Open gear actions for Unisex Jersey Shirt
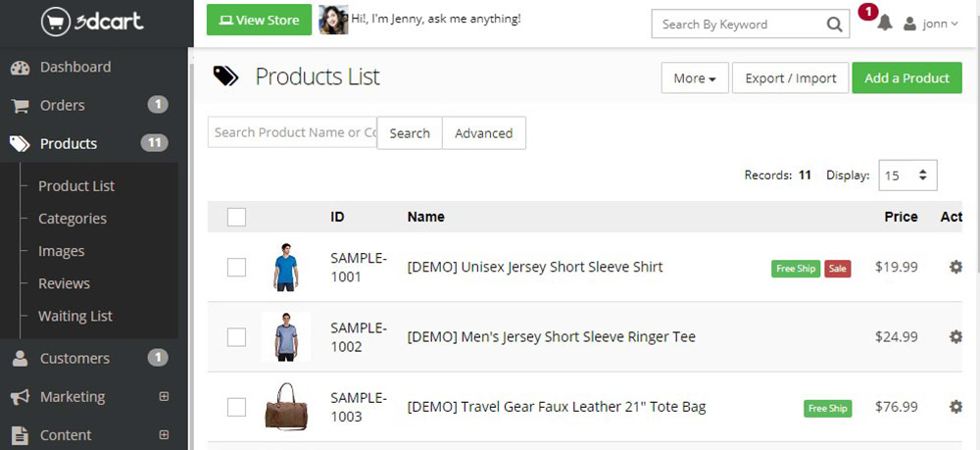 (955, 267)
